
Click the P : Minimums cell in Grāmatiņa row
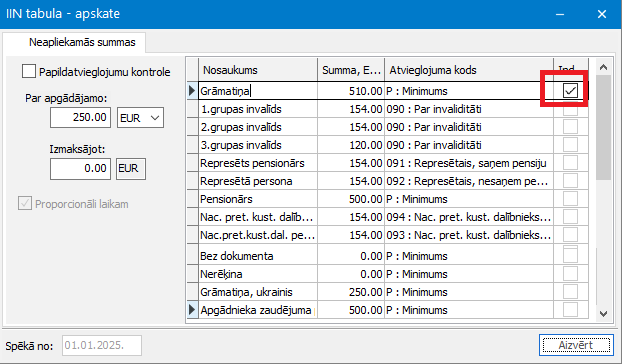point(469,91)
